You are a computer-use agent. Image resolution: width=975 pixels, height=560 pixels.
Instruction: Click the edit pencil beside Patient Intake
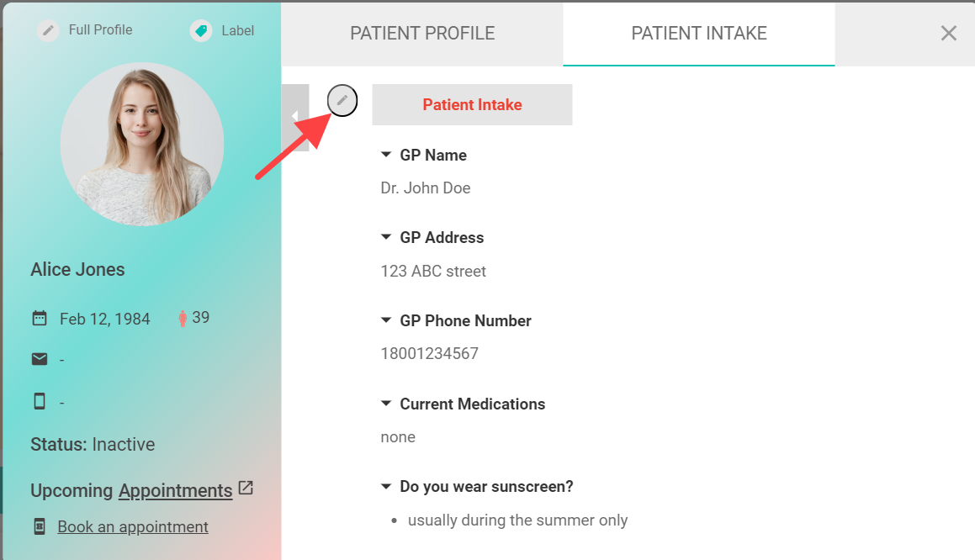pyautogui.click(x=342, y=101)
